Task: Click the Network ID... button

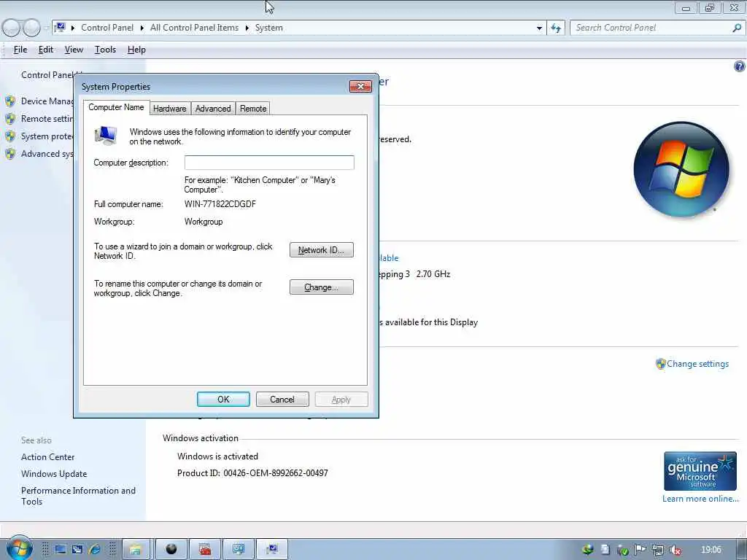Action: pyautogui.click(x=322, y=250)
